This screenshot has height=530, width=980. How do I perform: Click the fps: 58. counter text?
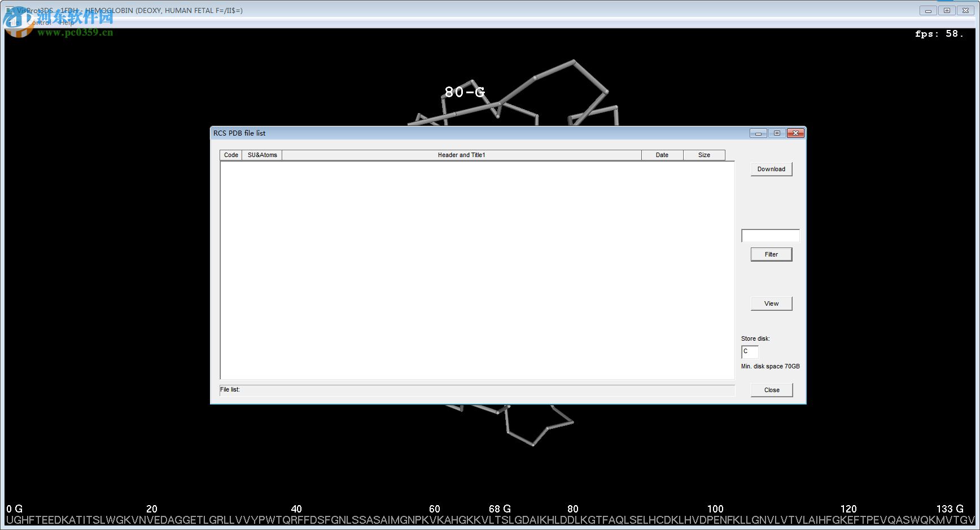pyautogui.click(x=939, y=34)
